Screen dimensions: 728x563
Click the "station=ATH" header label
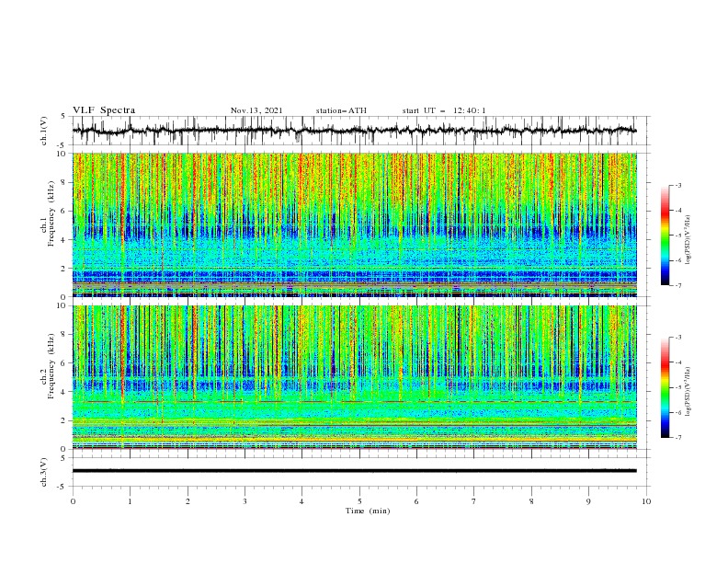(x=341, y=110)
